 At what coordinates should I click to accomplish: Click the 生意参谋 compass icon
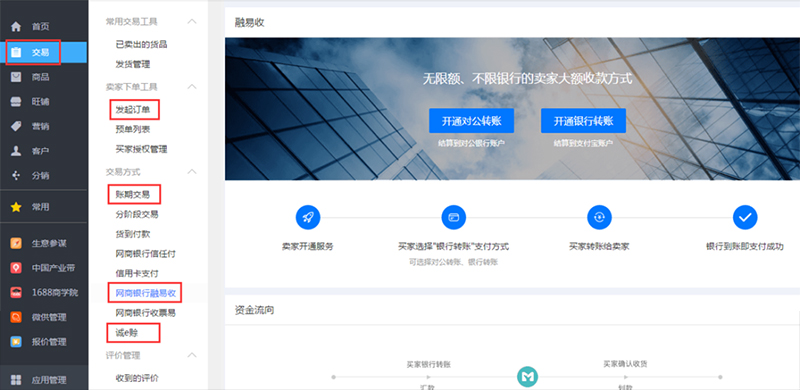pos(16,243)
